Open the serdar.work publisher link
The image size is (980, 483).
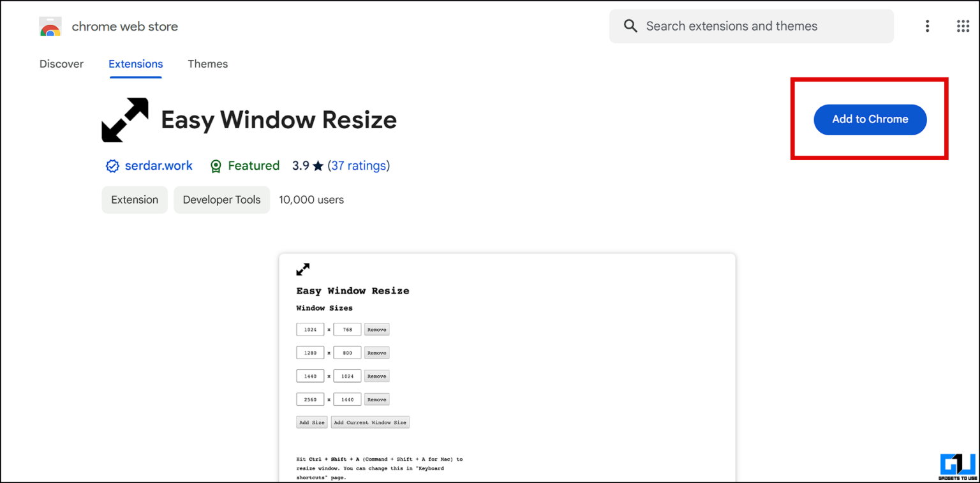pos(158,165)
